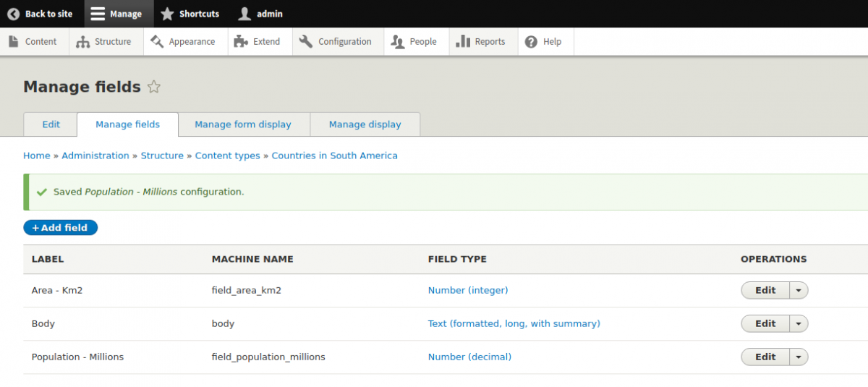Click the Appearance paintbrush icon

(157, 41)
